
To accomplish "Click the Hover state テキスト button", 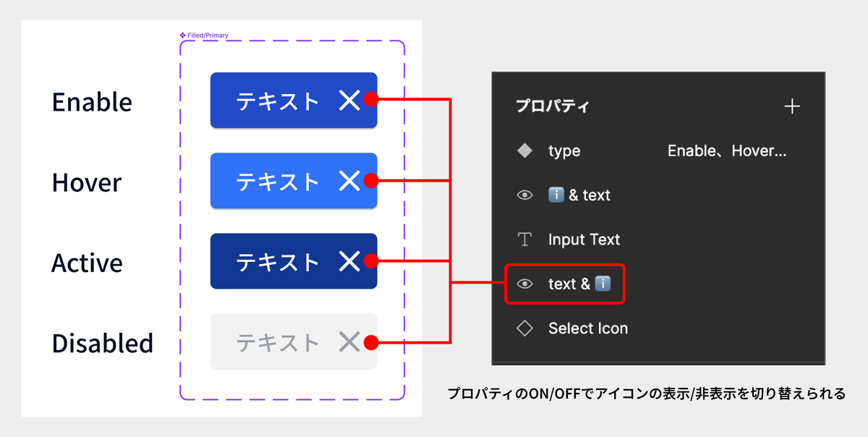I will coord(294,181).
